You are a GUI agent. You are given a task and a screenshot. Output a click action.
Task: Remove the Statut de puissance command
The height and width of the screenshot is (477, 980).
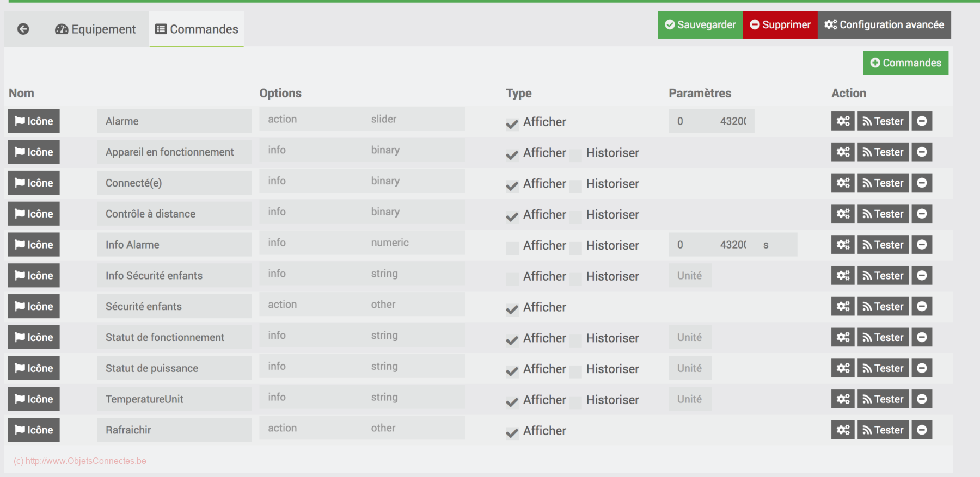(x=922, y=368)
